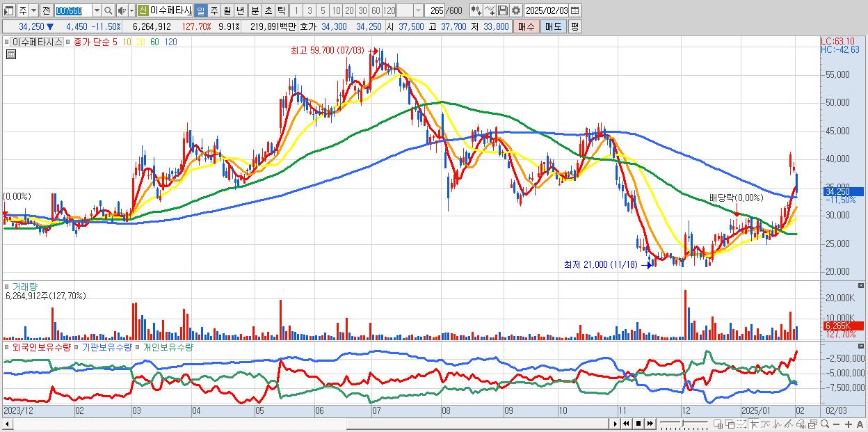
Task: Click the blue 매도 sell button
Action: [553, 26]
